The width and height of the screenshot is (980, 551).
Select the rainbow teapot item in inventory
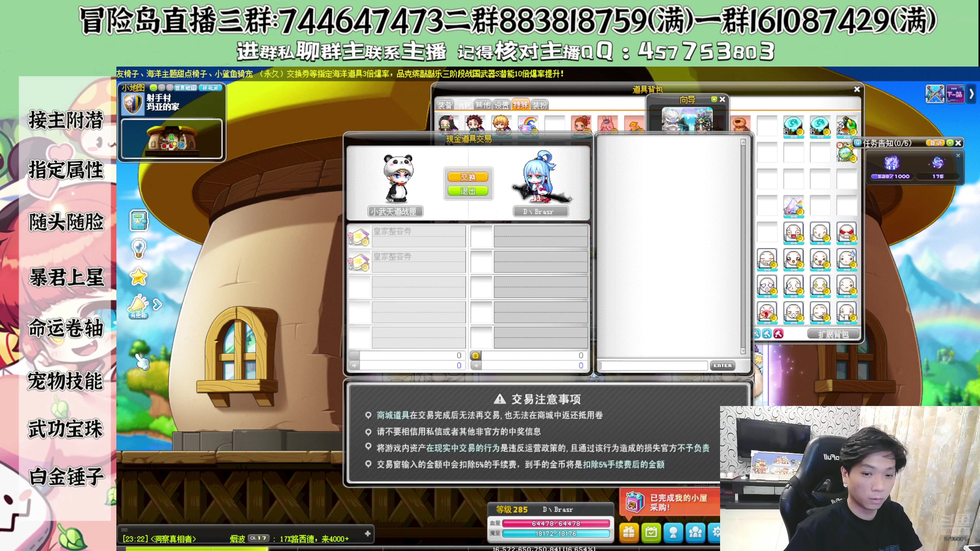point(528,126)
